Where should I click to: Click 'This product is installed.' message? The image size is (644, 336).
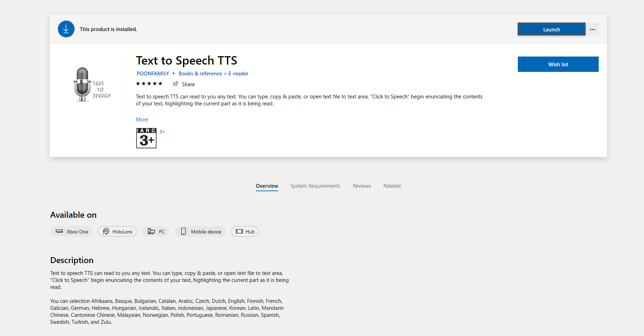108,29
